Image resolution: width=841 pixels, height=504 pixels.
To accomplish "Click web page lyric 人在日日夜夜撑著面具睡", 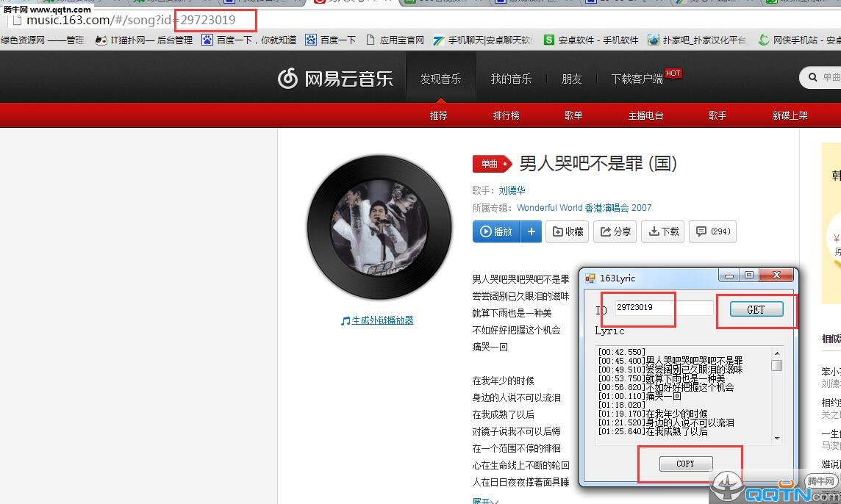I will click(x=520, y=483).
